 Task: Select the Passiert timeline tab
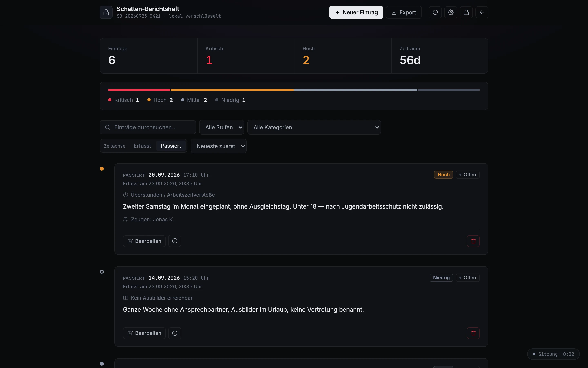pos(171,146)
